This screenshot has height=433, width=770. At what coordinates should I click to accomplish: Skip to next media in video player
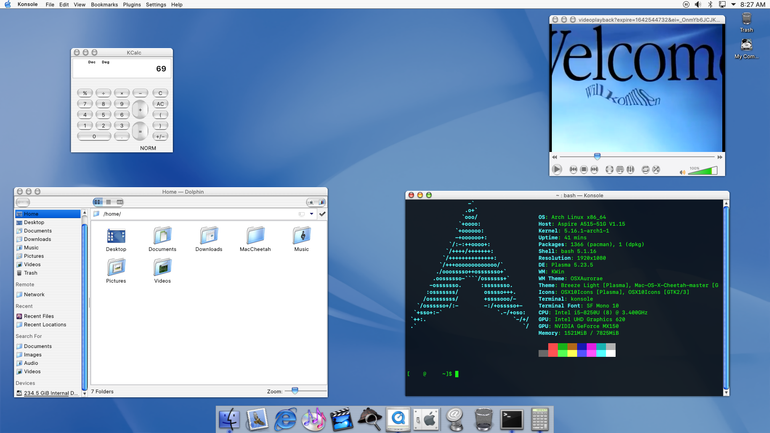(594, 169)
